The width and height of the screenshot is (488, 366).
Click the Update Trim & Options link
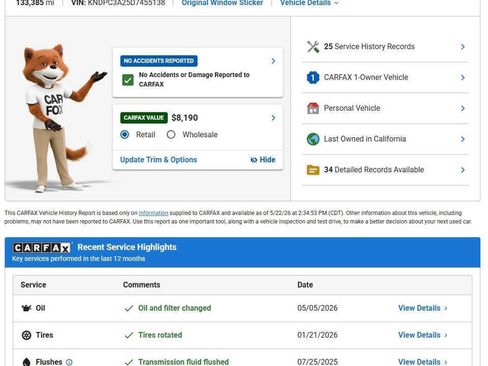[x=158, y=160]
